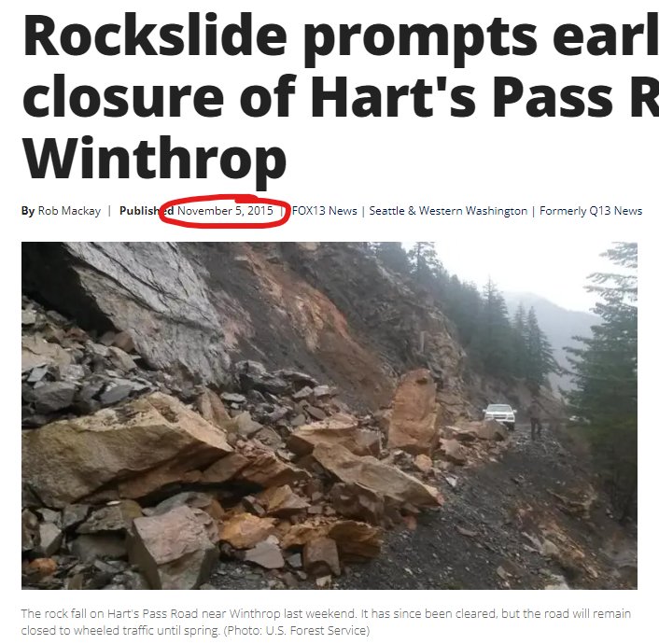Image resolution: width=659 pixels, height=644 pixels.
Task: Click the tall upright orange boulder
Action: [x=414, y=411]
